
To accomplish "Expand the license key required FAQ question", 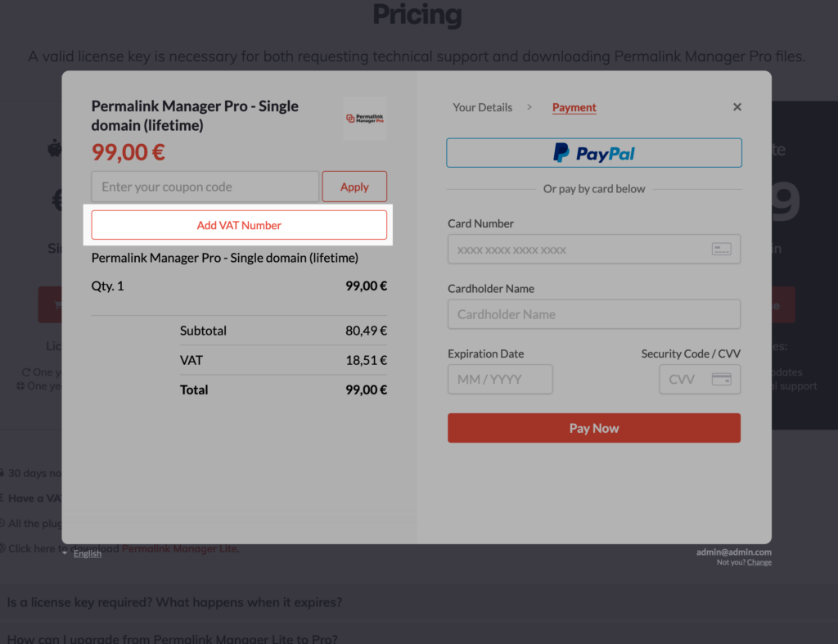I will [x=174, y=602].
